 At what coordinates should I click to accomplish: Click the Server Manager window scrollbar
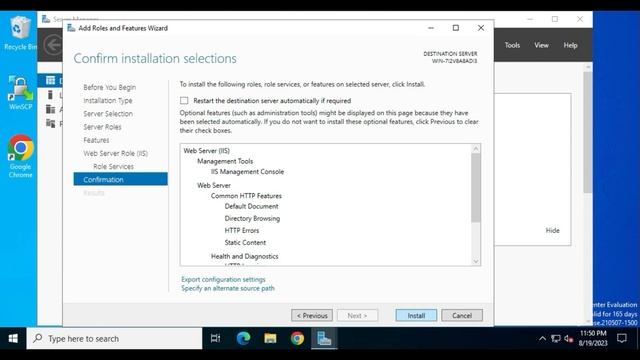pos(587,133)
